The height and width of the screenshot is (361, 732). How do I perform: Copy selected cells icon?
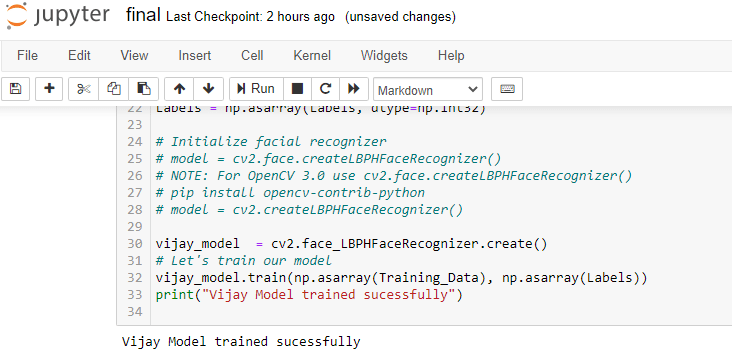click(x=113, y=89)
